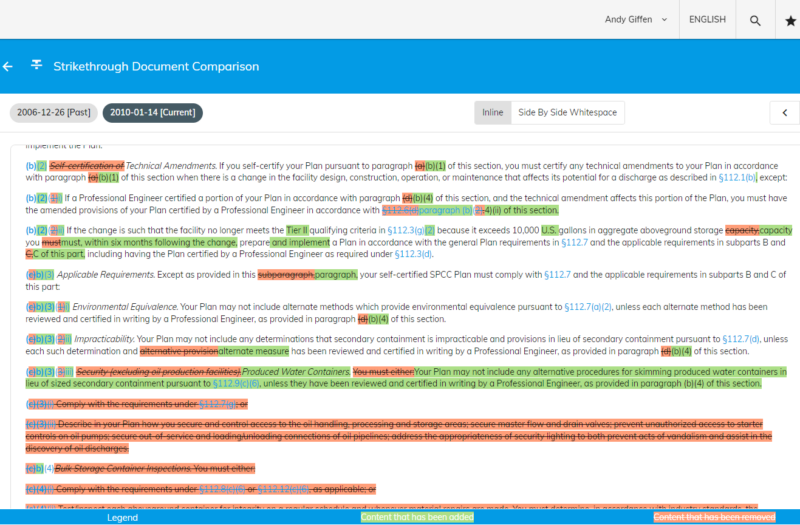
Task: Click the 'Technical Amendments' heading text
Action: [171, 166]
